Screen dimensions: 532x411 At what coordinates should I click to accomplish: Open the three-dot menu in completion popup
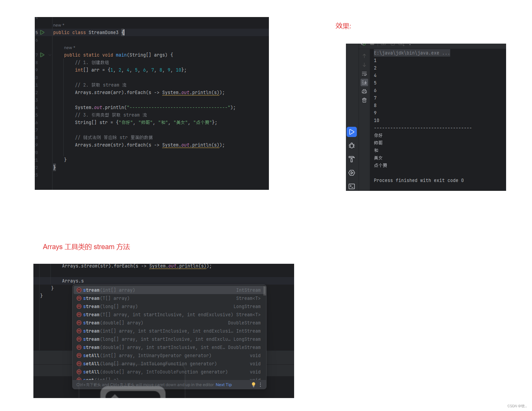pyautogui.click(x=260, y=384)
